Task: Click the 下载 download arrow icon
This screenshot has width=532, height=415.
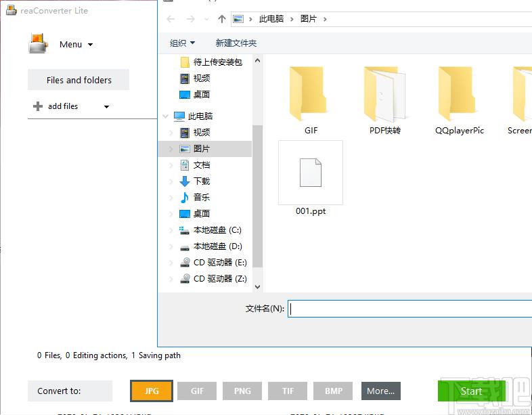Action: click(185, 181)
